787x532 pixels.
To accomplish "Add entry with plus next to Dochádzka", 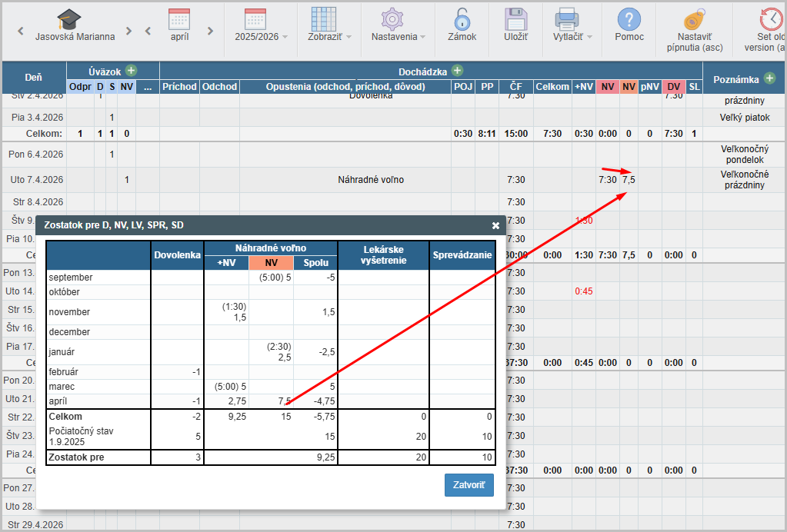I will [457, 71].
